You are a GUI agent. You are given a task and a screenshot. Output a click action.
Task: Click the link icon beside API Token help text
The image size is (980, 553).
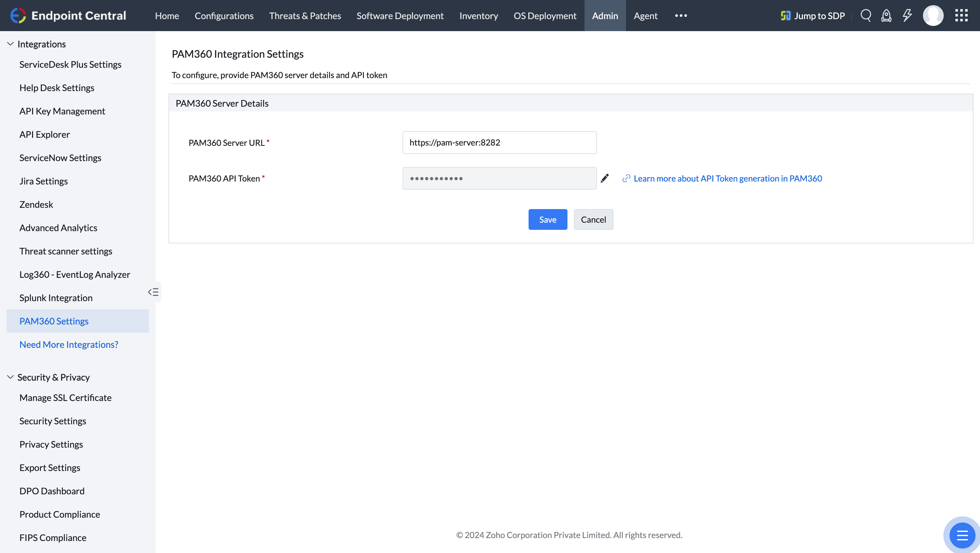(626, 178)
